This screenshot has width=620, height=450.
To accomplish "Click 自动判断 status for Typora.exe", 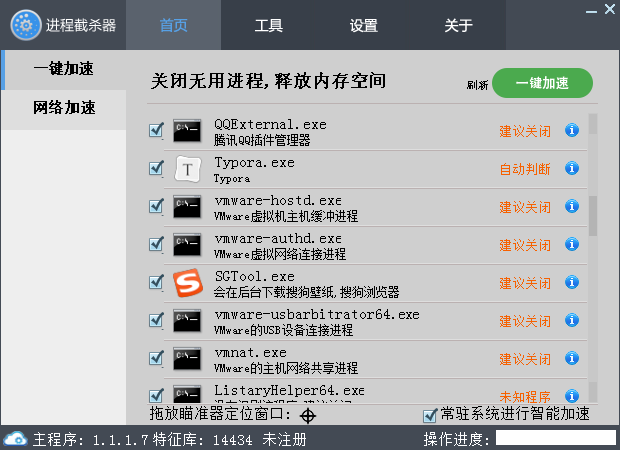I will pos(525,169).
